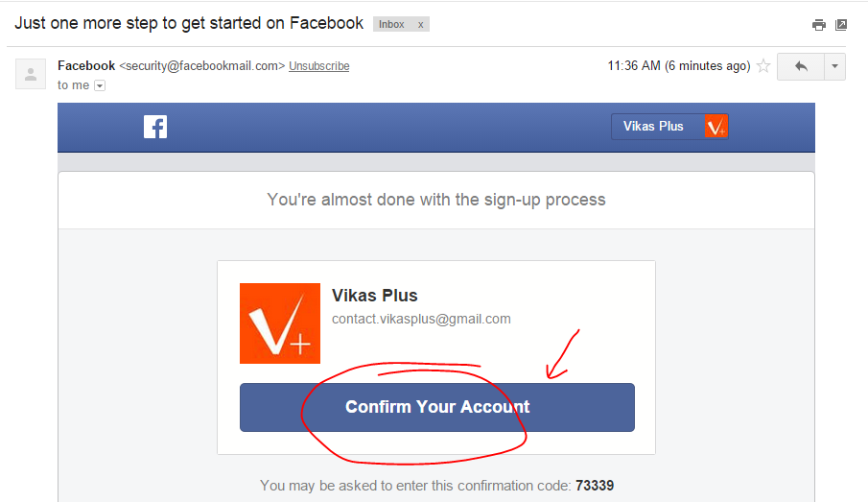Click the Facebook logo in banner
868x502 pixels.
point(155,127)
